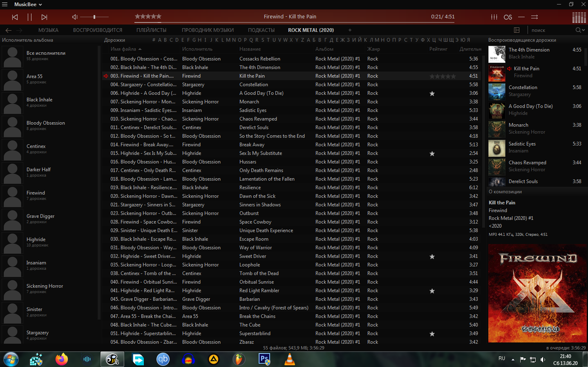Open the visualizer bars icon

[579, 17]
